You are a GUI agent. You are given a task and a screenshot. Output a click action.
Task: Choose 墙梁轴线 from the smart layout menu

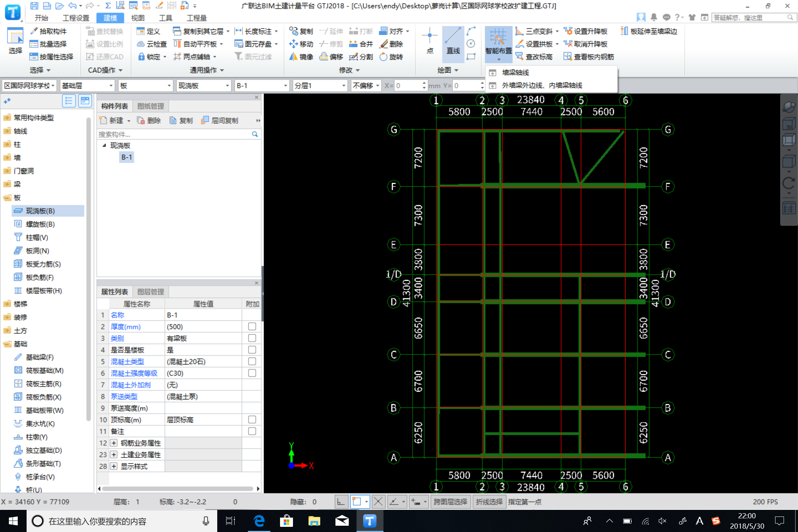pos(515,72)
